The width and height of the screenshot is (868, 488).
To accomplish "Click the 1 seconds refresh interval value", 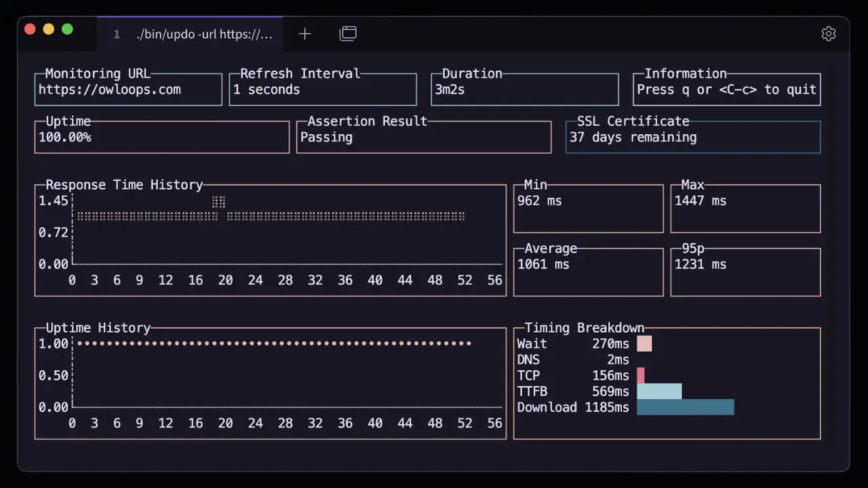I will pos(266,90).
